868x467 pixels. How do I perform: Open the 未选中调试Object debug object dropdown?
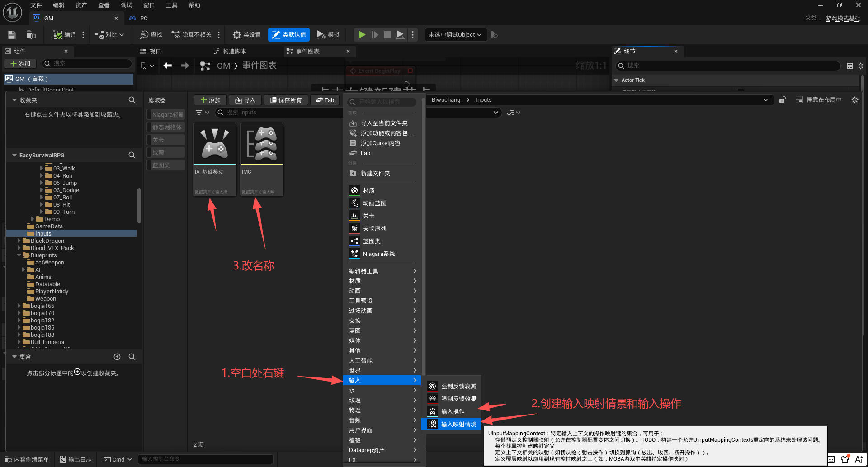point(456,35)
